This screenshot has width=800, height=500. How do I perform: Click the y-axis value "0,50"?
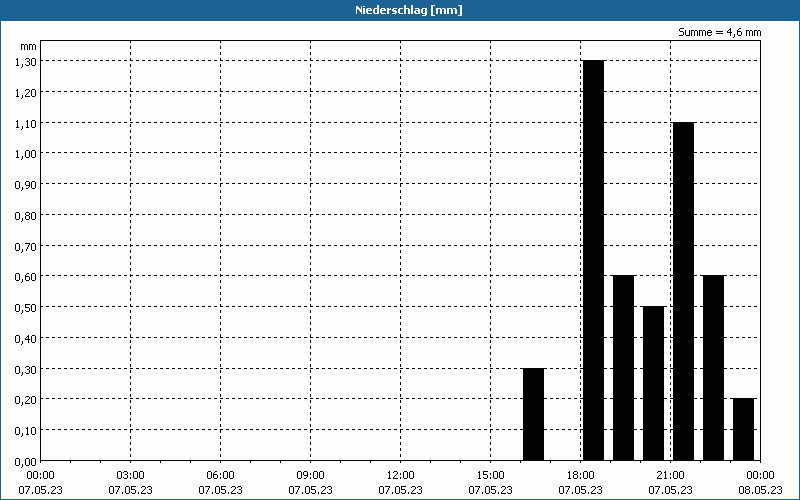point(26,308)
